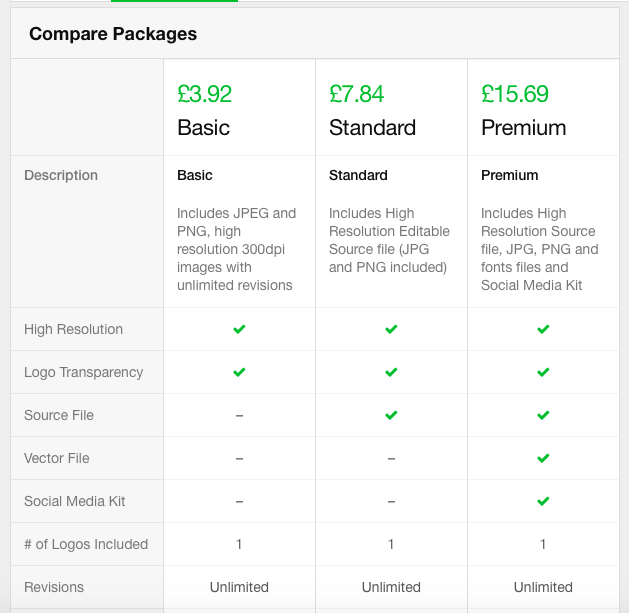The image size is (629, 613).
Task: Select the £3.92 Basic package price
Action: click(205, 94)
